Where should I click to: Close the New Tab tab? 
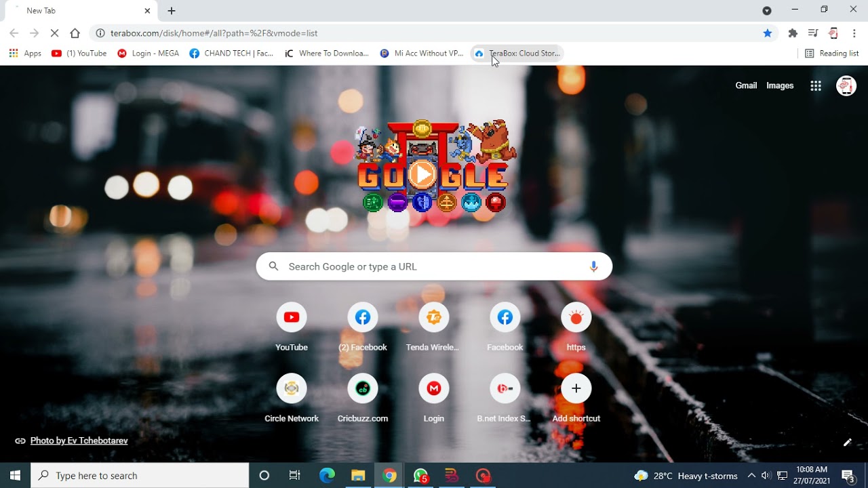(x=147, y=11)
